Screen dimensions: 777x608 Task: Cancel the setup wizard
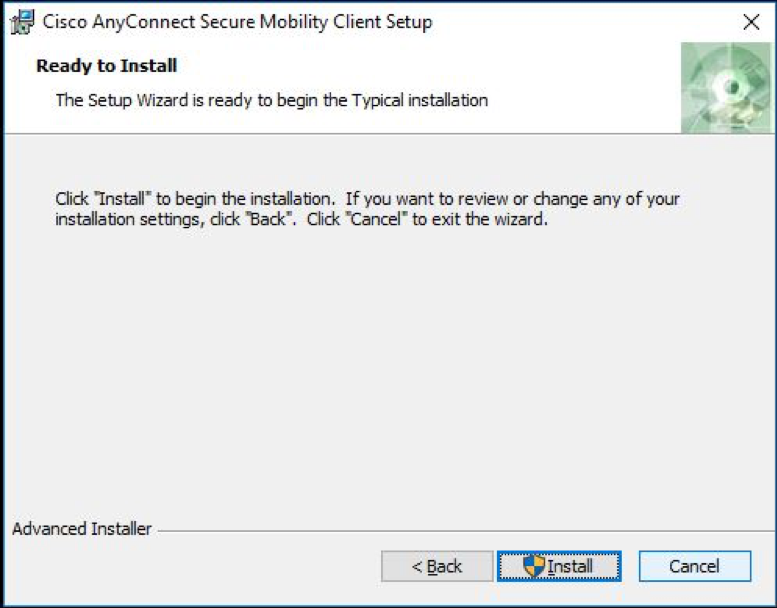694,567
